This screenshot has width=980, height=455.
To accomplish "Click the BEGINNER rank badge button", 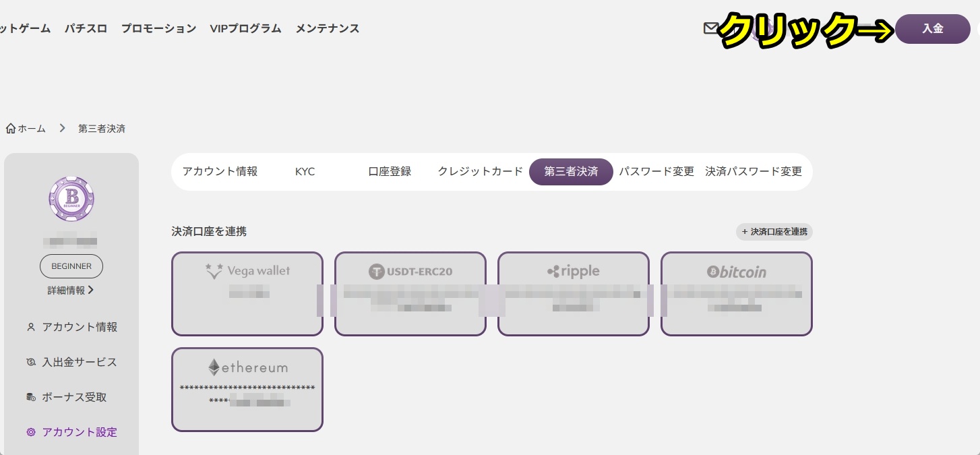I will click(x=71, y=266).
